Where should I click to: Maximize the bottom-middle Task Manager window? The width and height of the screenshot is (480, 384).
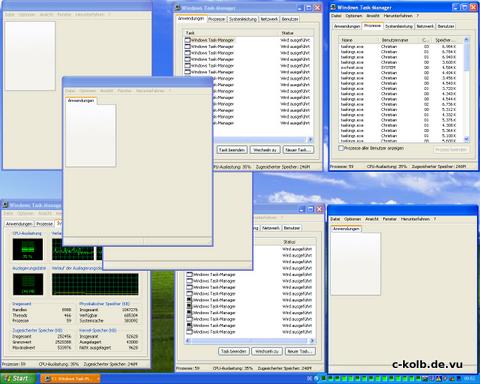click(x=310, y=209)
